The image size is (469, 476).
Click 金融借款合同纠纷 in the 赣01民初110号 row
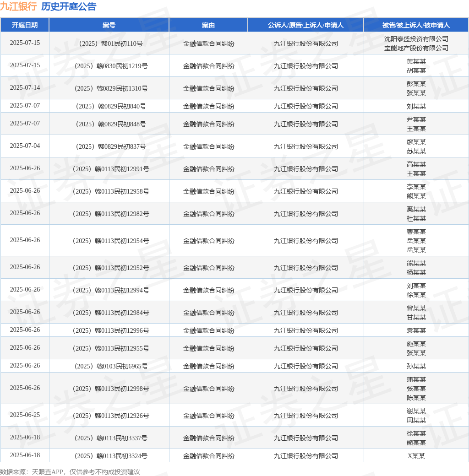click(209, 44)
